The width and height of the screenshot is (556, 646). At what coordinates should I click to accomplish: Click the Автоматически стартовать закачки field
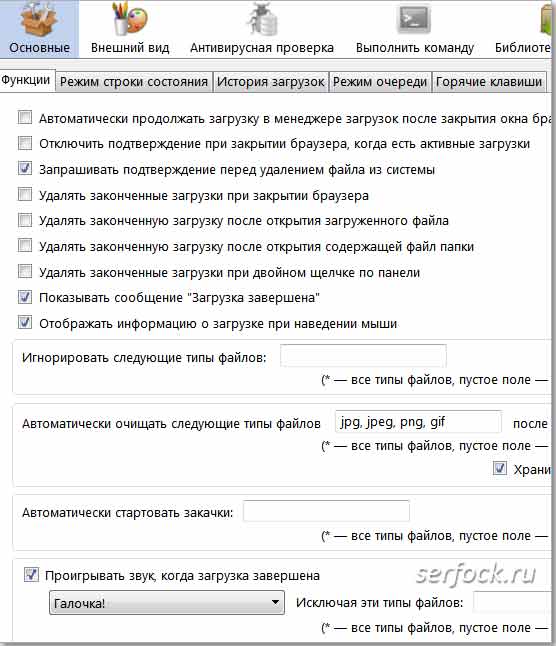(x=326, y=511)
